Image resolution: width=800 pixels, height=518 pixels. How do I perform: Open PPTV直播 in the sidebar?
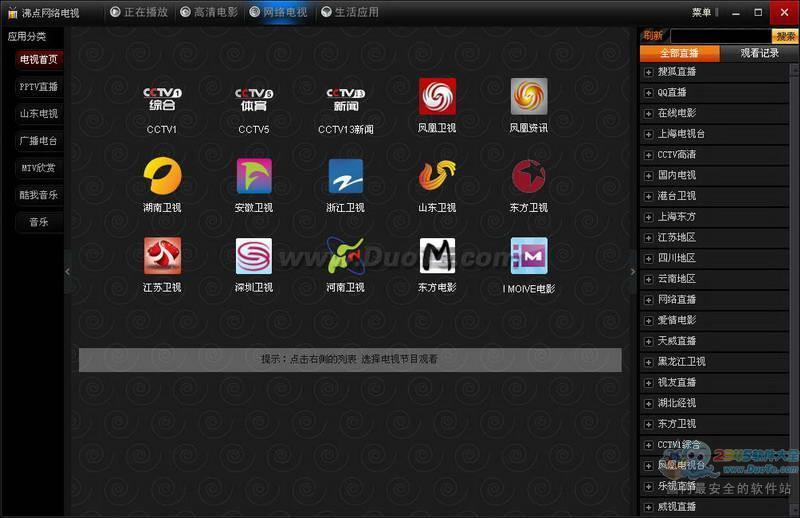click(x=39, y=87)
